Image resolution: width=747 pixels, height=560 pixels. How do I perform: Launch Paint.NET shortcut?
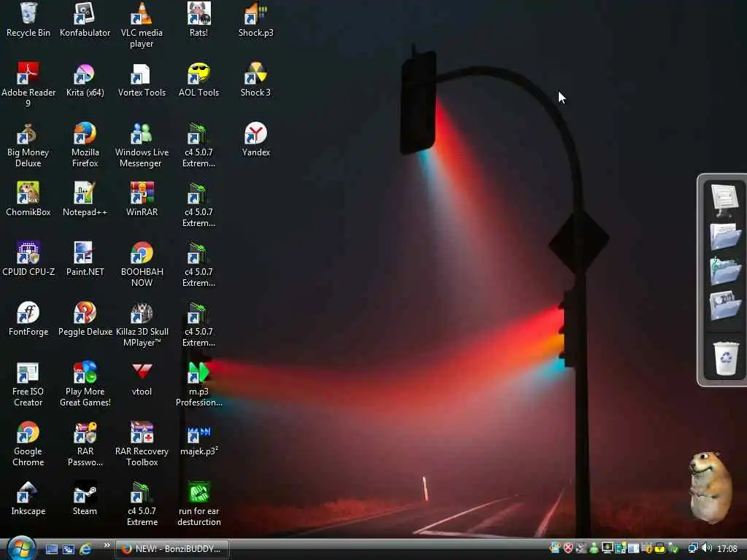point(85,260)
